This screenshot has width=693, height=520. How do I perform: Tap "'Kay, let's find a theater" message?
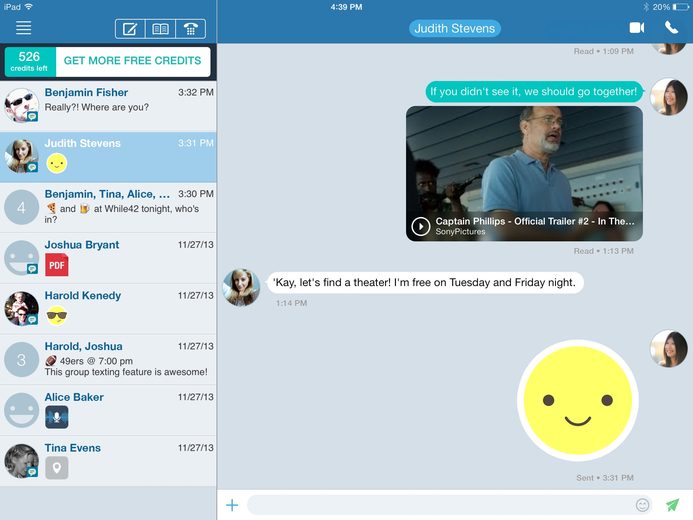tap(425, 282)
